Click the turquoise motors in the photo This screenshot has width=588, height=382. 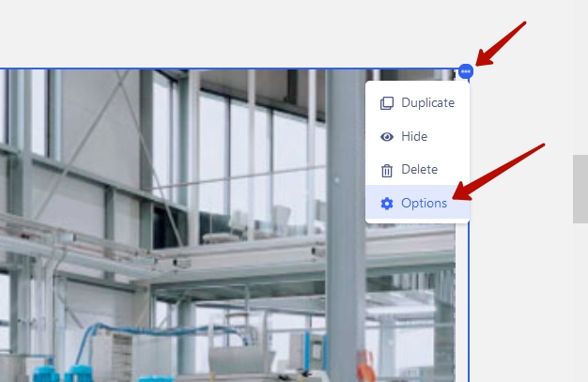click(63, 374)
